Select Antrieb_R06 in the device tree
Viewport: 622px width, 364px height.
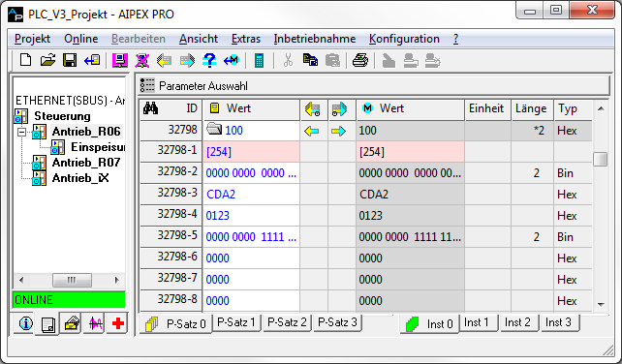click(x=86, y=132)
